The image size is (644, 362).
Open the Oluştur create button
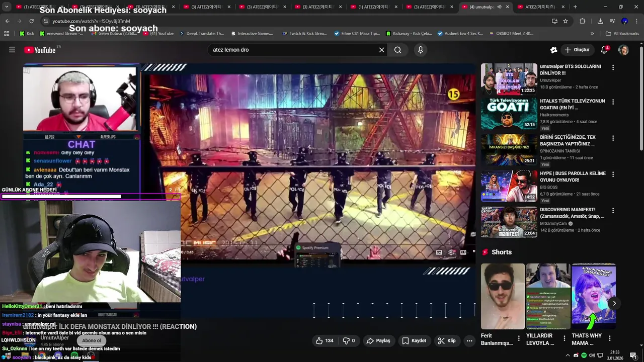pos(577,50)
